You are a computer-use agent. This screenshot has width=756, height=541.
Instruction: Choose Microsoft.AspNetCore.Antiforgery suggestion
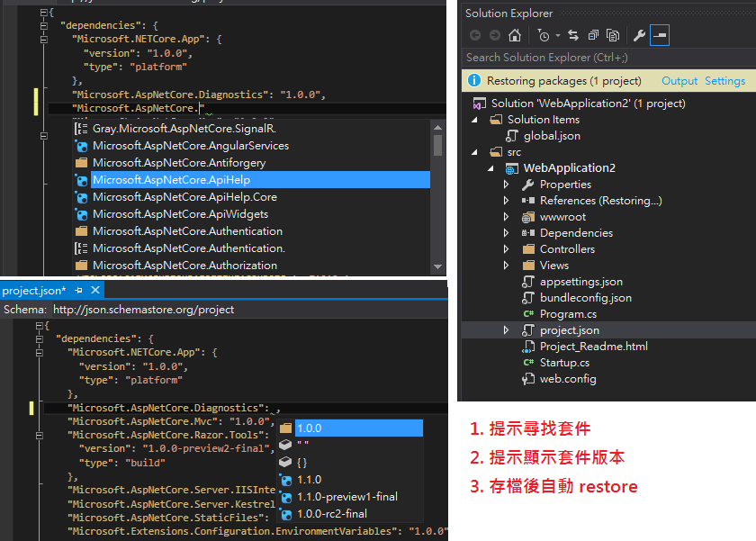[x=251, y=163]
